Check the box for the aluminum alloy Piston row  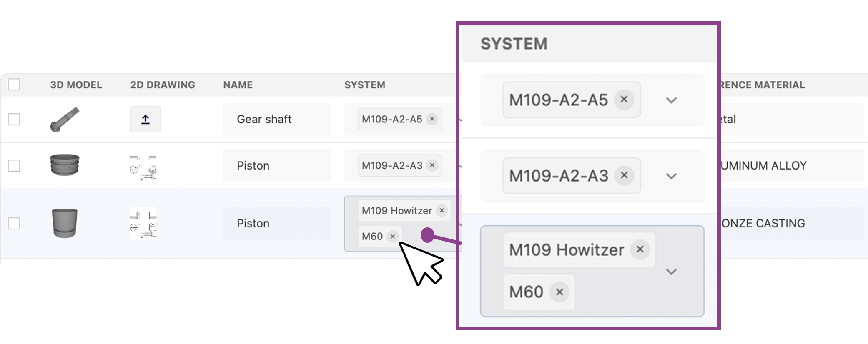click(x=14, y=166)
